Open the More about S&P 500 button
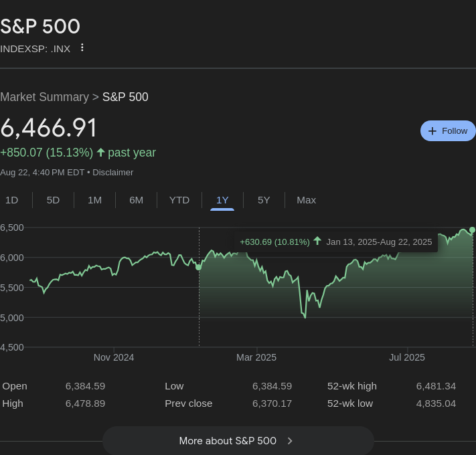 coord(238,441)
